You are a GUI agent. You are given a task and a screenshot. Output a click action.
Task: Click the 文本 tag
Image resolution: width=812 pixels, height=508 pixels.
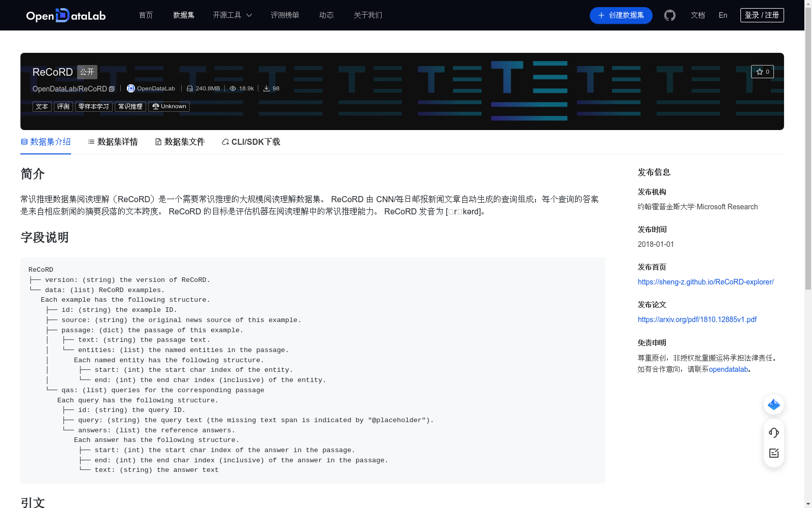coord(42,106)
